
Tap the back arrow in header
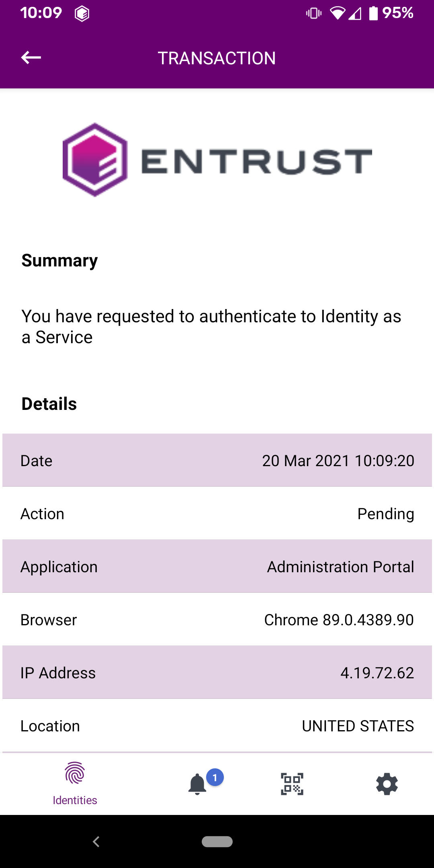pyautogui.click(x=31, y=58)
